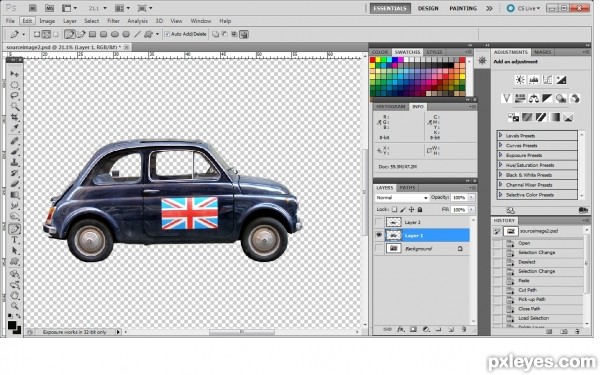Toggle Lock image pixels brush icon
The image size is (600, 375).
403,209
